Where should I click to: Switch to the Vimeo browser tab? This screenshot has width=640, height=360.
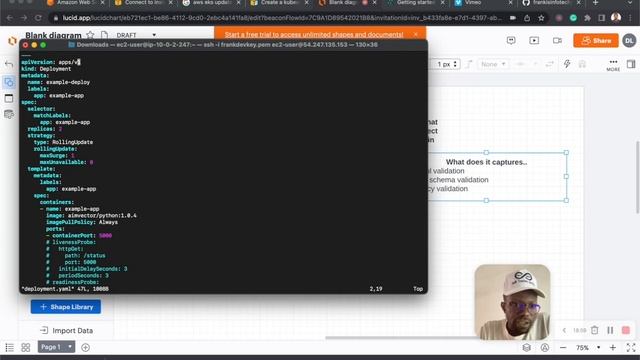[483, 3]
